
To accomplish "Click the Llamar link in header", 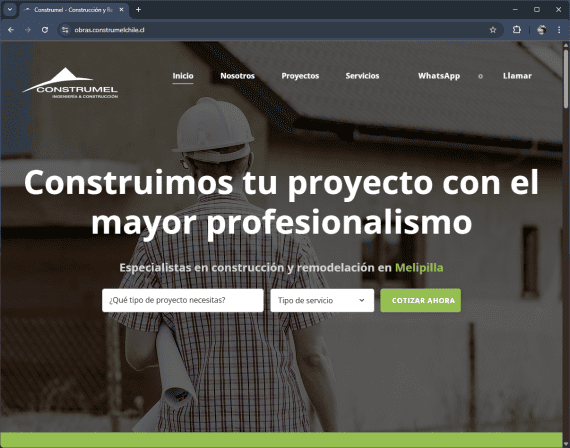I will [517, 76].
